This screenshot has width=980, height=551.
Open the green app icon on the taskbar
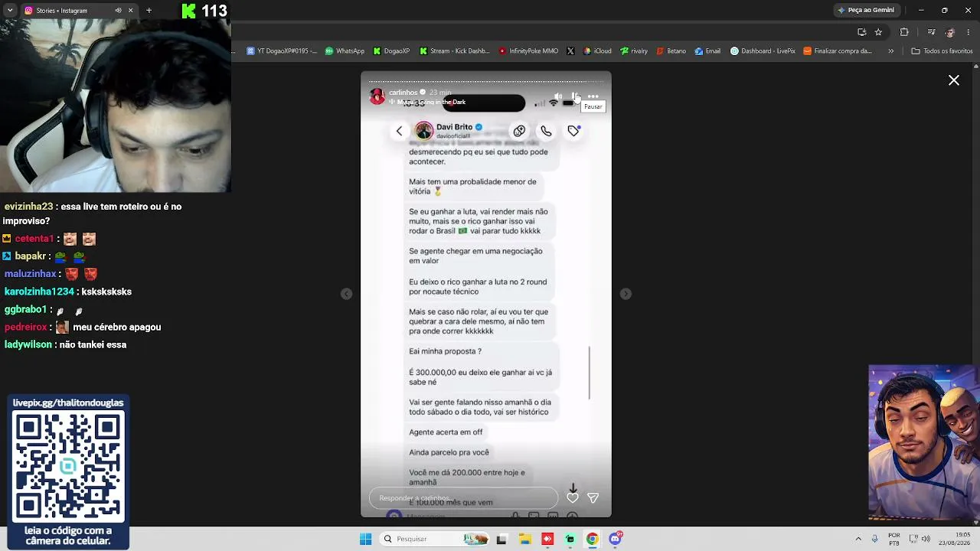(570, 539)
